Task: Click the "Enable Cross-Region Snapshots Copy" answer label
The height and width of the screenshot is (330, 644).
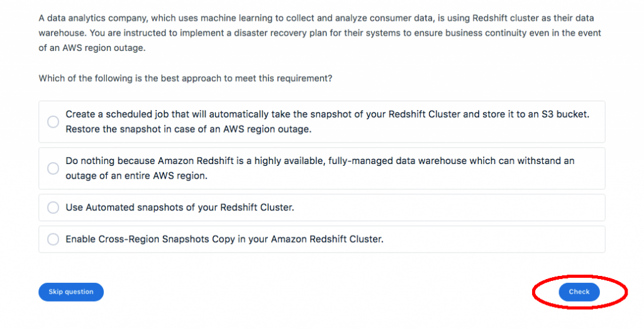Action: [225, 239]
